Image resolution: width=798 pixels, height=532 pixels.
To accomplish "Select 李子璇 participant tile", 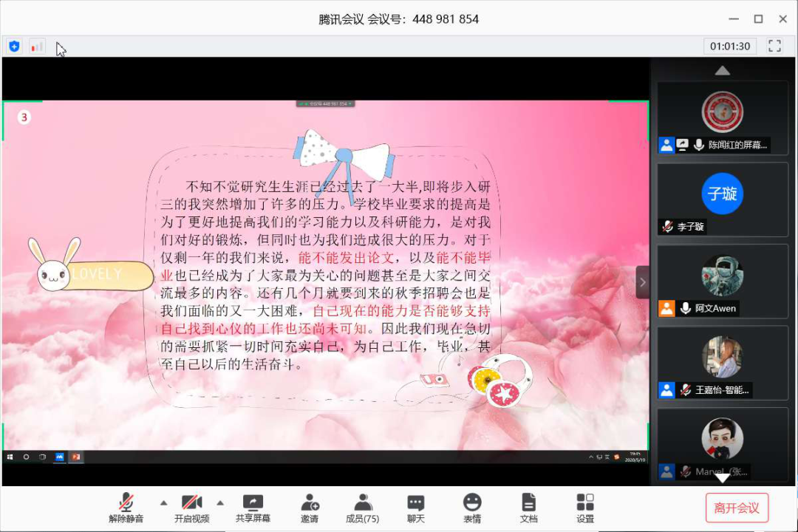I will 722,199.
